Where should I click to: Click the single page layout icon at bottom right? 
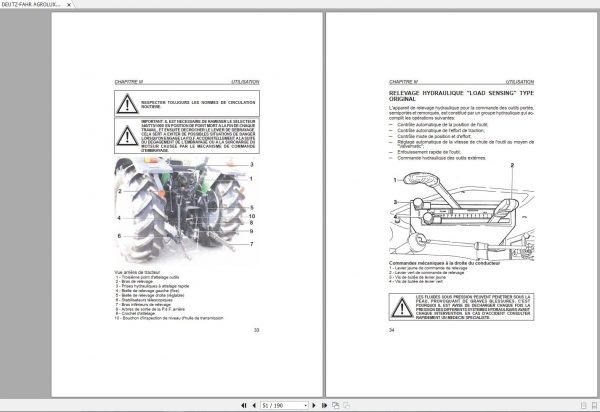click(584, 405)
